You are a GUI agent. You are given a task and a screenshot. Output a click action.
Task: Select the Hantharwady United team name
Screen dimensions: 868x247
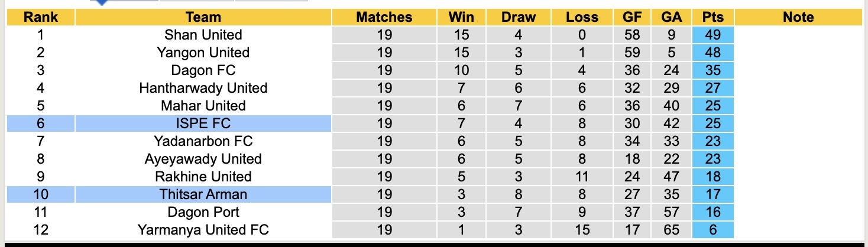203,88
